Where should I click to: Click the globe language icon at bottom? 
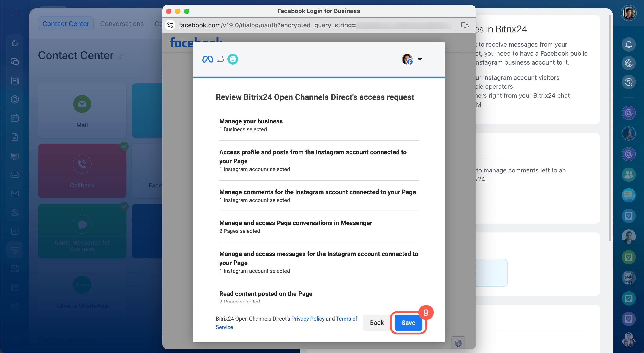pyautogui.click(x=458, y=343)
